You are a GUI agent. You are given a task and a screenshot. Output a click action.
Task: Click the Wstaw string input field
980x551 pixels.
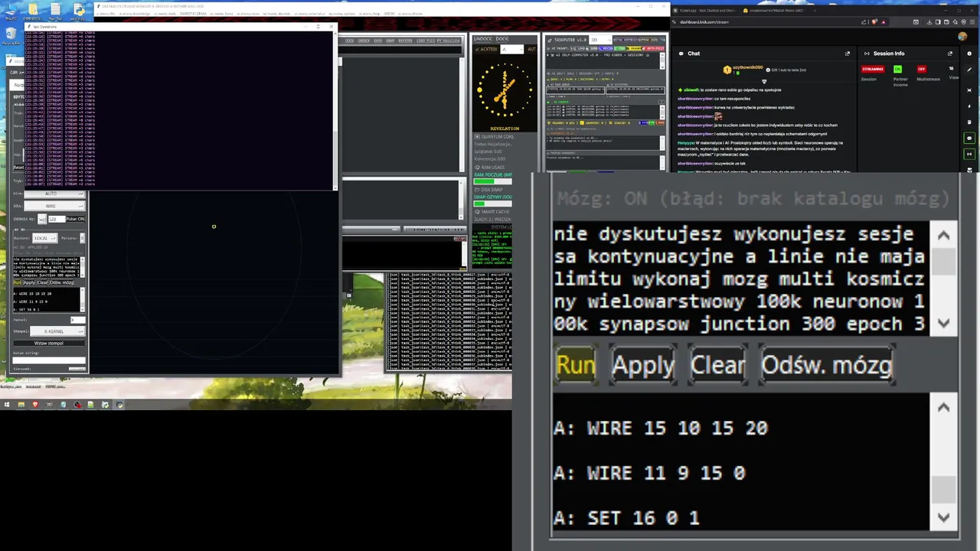pos(49,360)
